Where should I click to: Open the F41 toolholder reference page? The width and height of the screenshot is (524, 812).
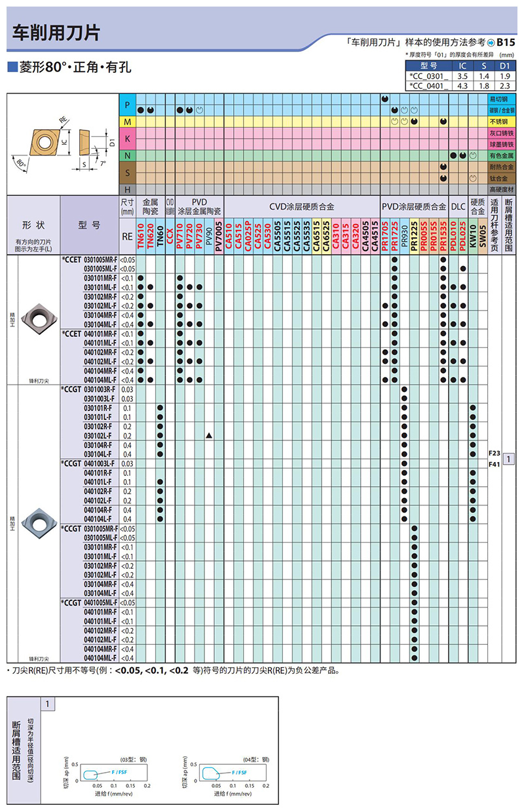coord(494,464)
